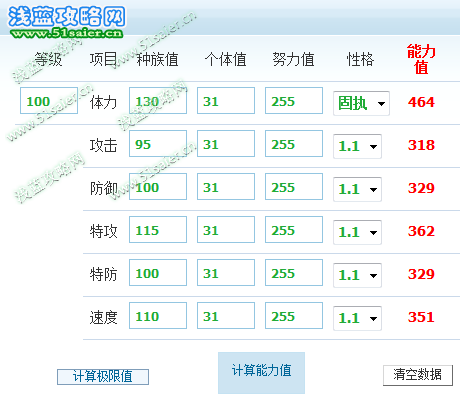Open the 固执 nature dropdown
Screen dimensions: 460x399
pyautogui.click(x=361, y=103)
